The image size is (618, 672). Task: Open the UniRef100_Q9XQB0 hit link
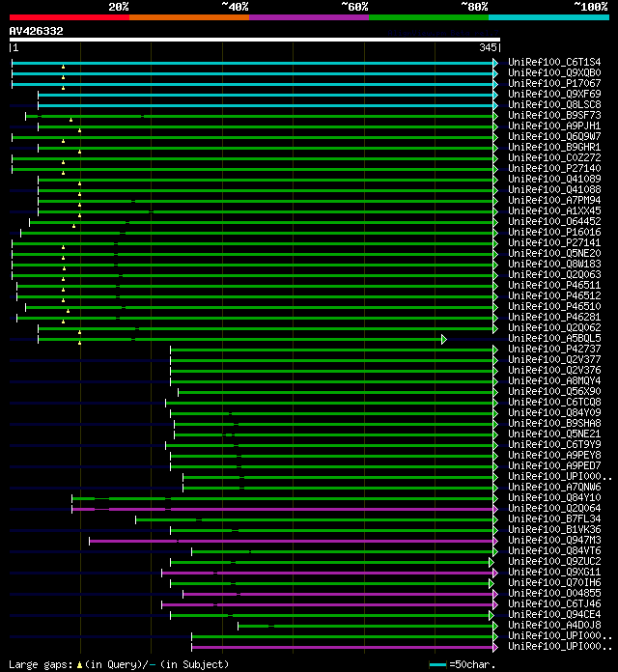[554, 72]
